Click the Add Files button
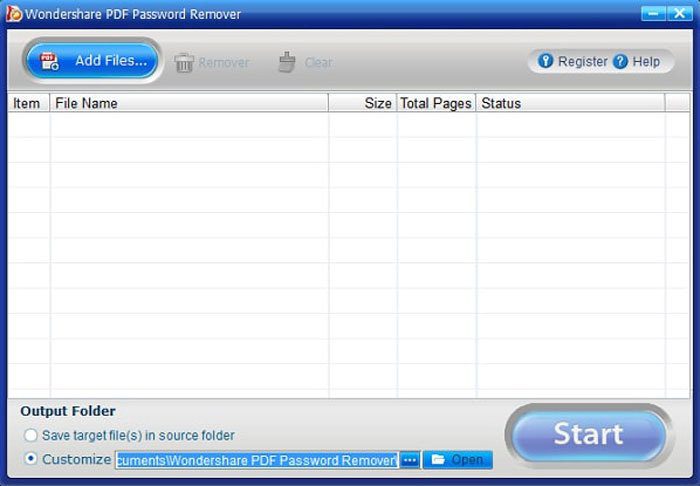This screenshot has height=486, width=700. click(92, 61)
